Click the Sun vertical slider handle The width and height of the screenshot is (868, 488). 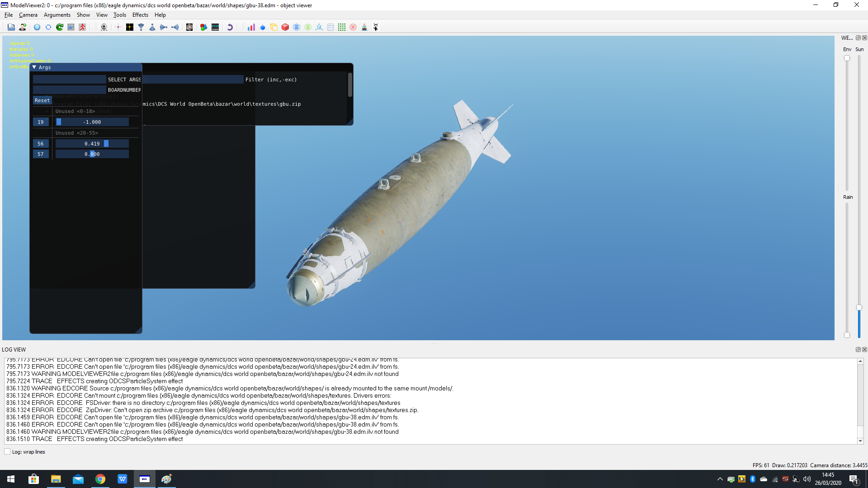(x=859, y=308)
